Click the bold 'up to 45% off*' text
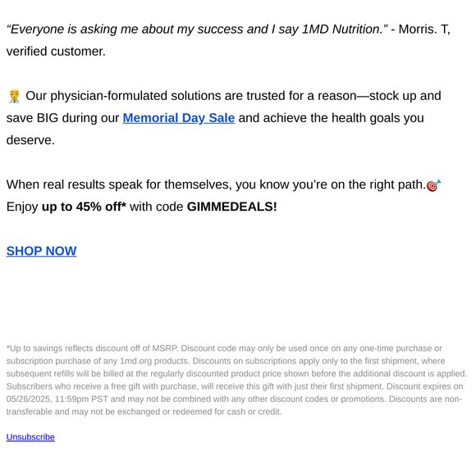Viewport: 476px width, 451px height. [x=84, y=207]
